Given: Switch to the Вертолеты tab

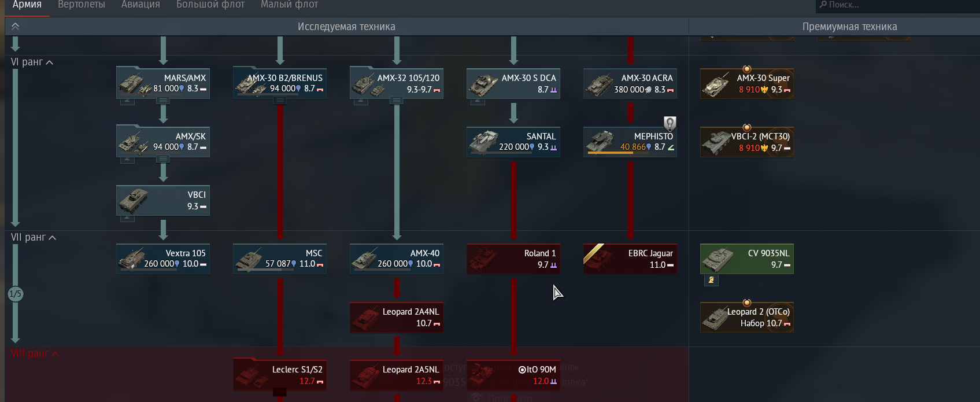Looking at the screenshot, I should [82, 5].
